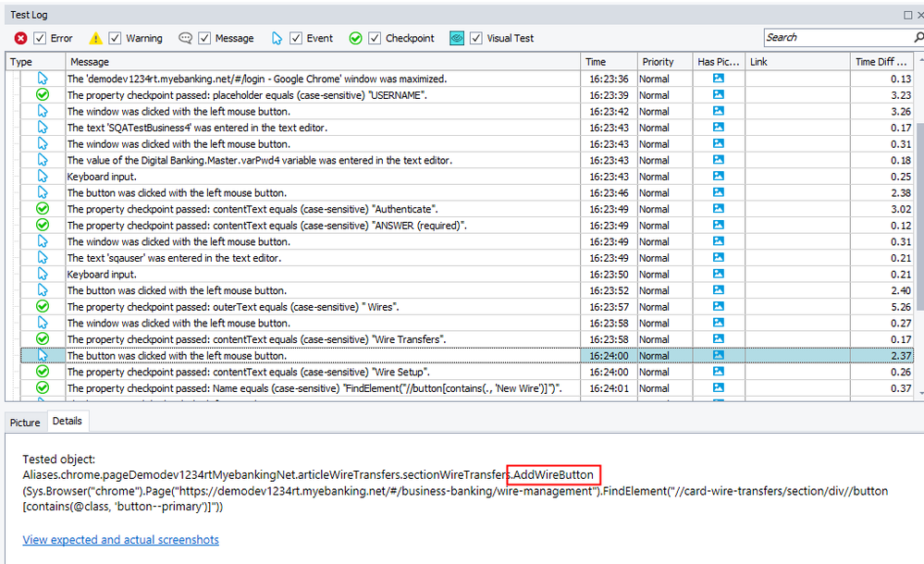This screenshot has height=564, width=924.
Task: Sort log by the Type column header
Action: tap(21, 62)
